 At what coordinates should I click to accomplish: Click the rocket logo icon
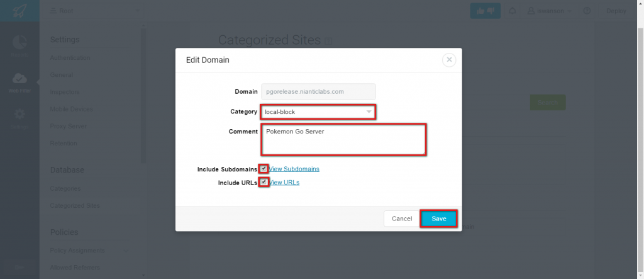point(19,11)
